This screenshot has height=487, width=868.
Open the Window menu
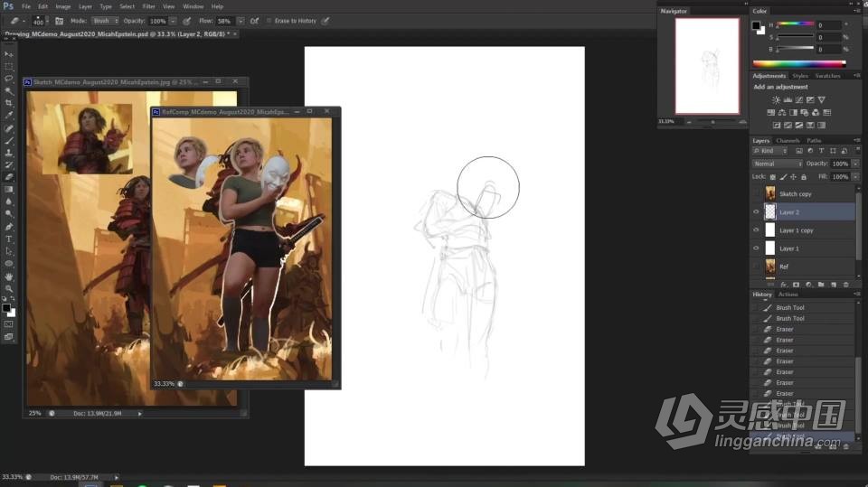click(193, 6)
